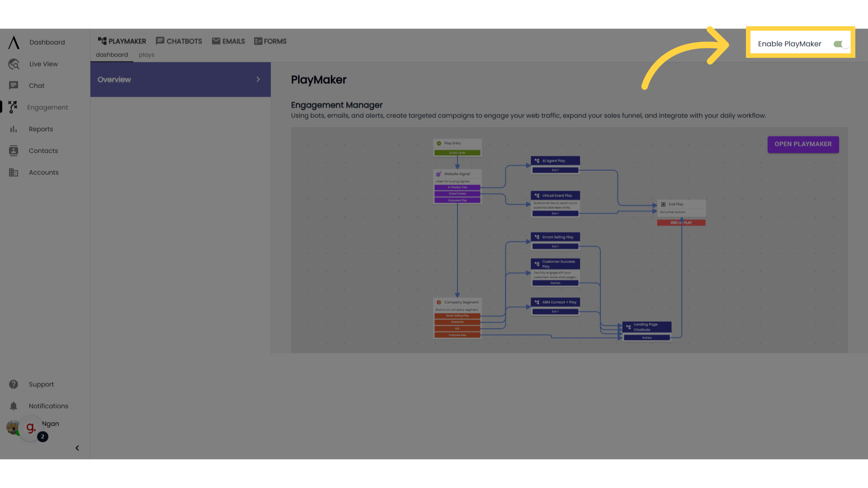Click the Contacts sidebar icon
868x488 pixels.
(x=13, y=151)
